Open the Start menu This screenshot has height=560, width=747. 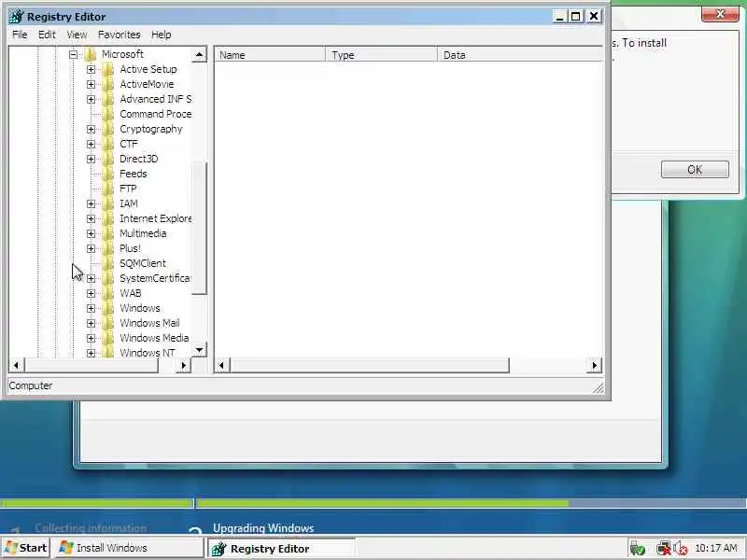pos(26,548)
